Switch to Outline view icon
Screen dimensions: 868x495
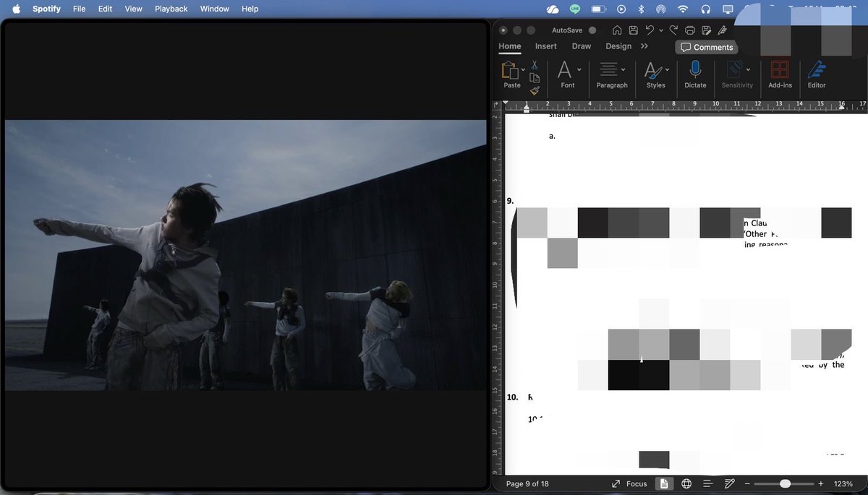708,483
